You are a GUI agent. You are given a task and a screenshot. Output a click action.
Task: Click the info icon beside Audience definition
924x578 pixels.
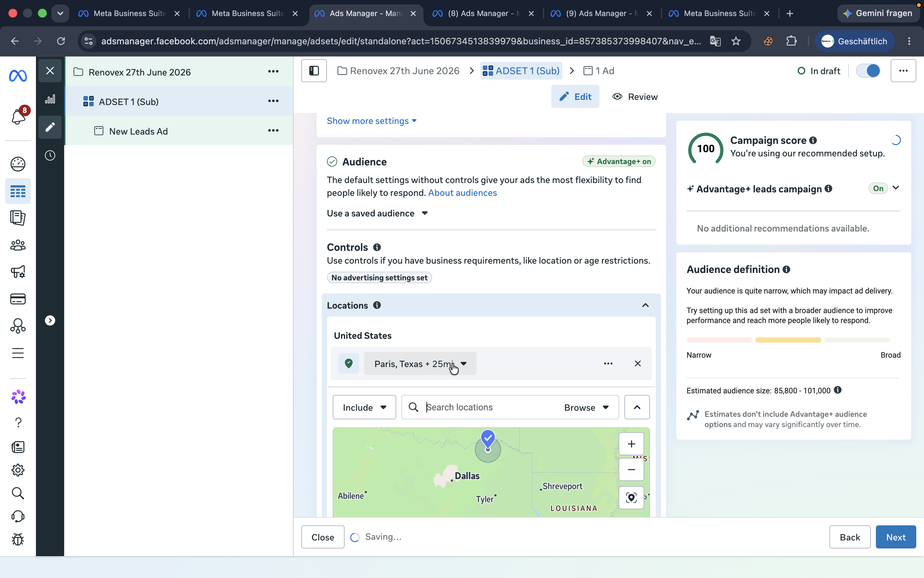tap(786, 269)
